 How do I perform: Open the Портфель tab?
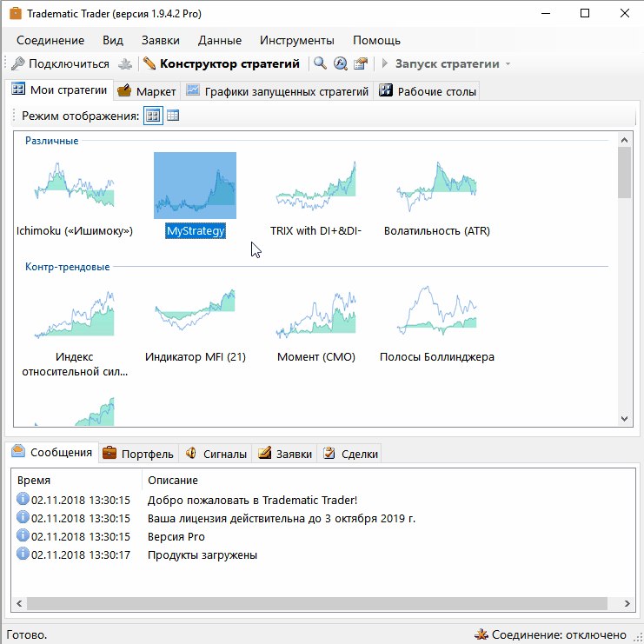[138, 454]
